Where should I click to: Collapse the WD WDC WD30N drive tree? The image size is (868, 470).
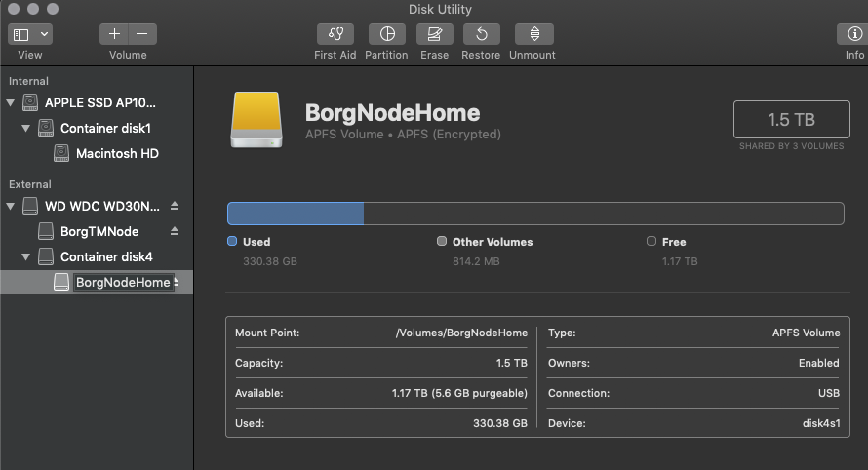tap(10, 206)
